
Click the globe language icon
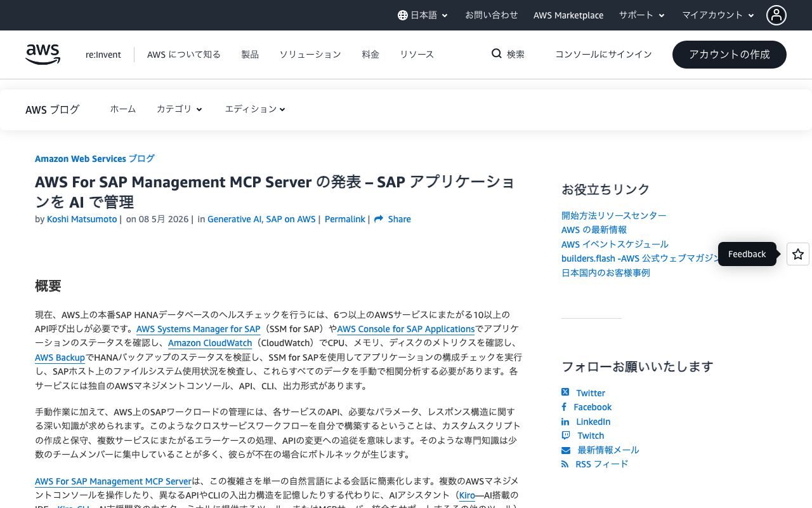click(402, 15)
